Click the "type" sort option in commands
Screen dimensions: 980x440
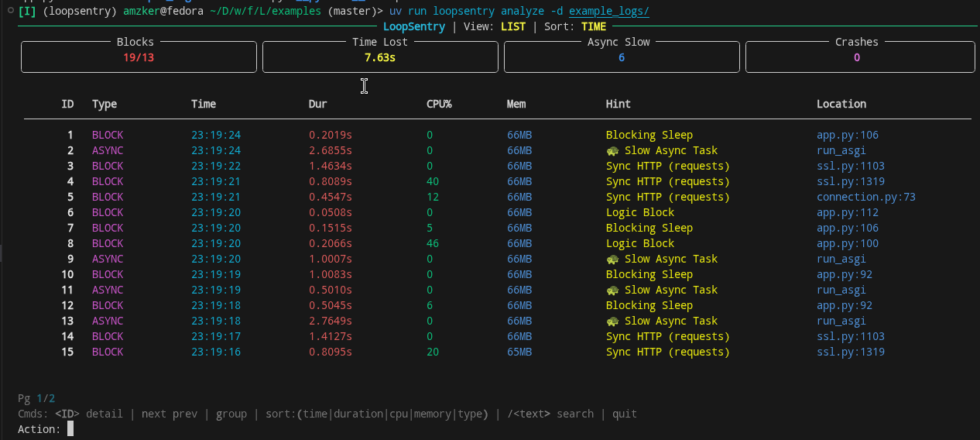470,414
